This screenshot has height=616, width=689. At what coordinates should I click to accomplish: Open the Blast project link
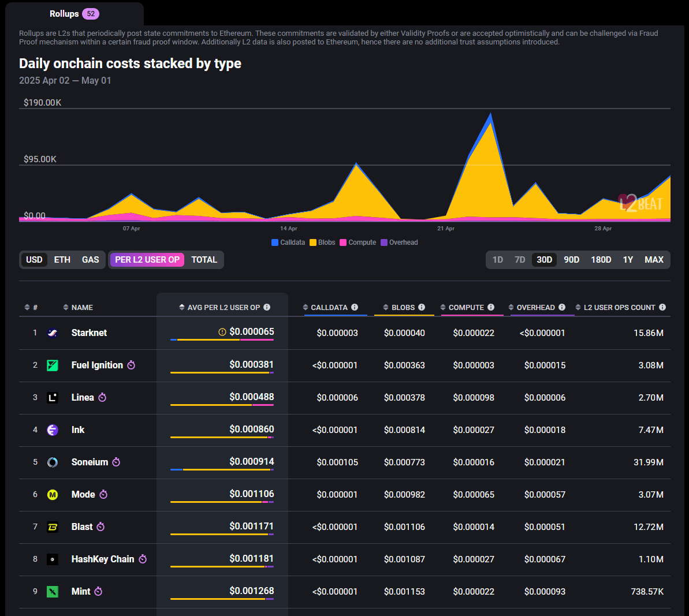(x=82, y=527)
